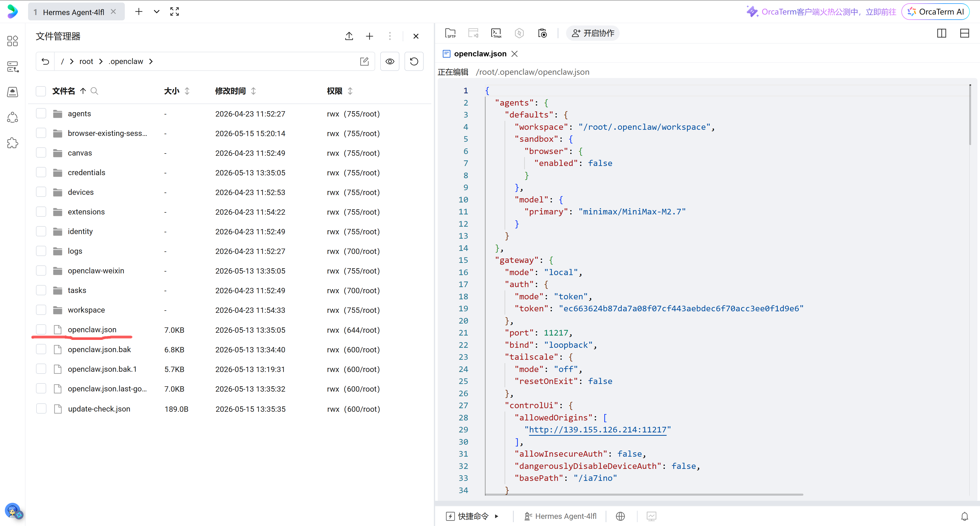Image resolution: width=980 pixels, height=526 pixels.
Task: Select the checkbox for openclaw.json
Action: click(x=41, y=329)
